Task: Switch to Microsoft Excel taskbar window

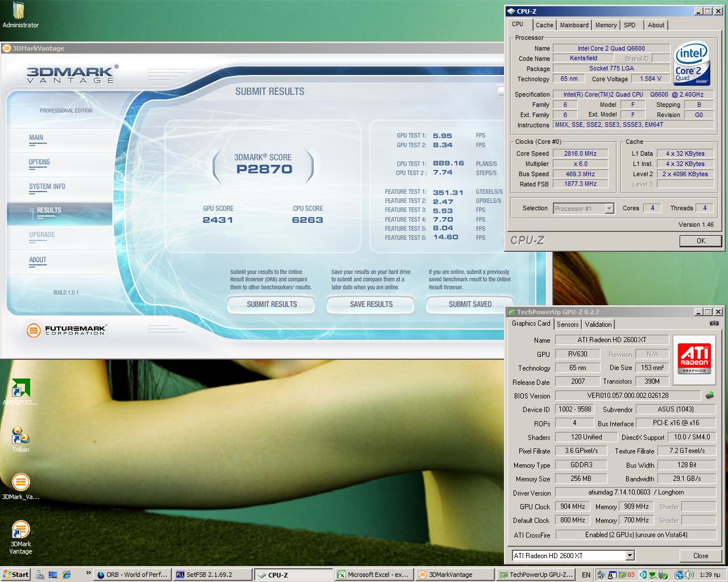Action: coord(373,575)
